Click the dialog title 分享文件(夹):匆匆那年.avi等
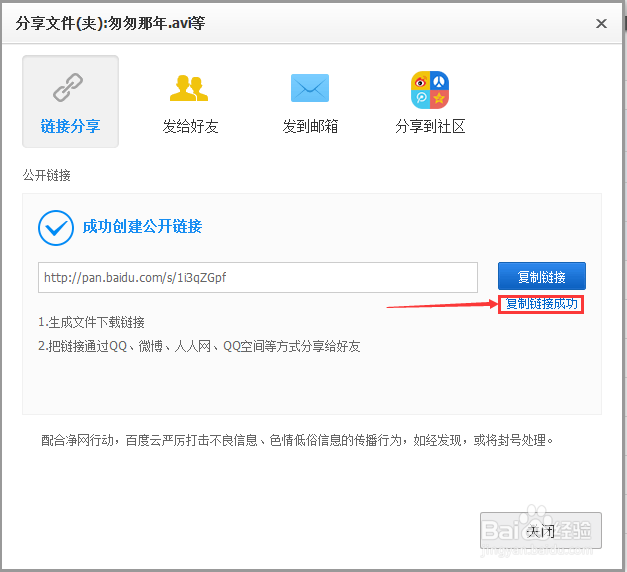627x572 pixels. [x=110, y=23]
